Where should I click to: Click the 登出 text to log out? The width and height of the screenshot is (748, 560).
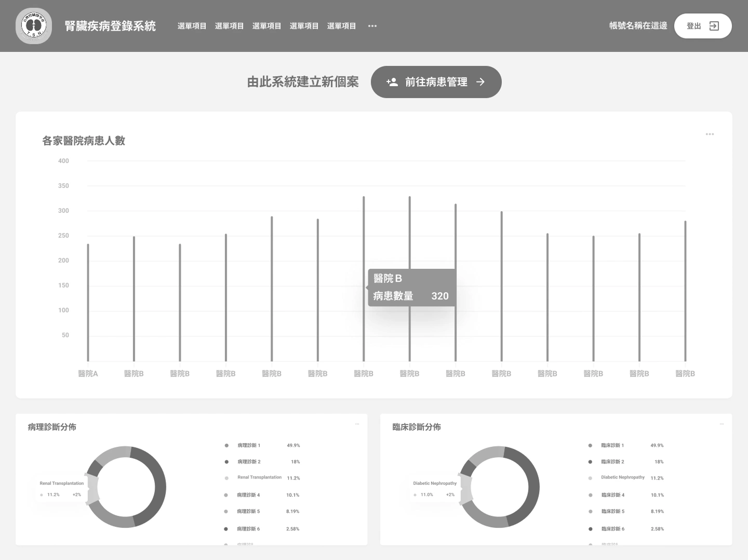point(693,26)
